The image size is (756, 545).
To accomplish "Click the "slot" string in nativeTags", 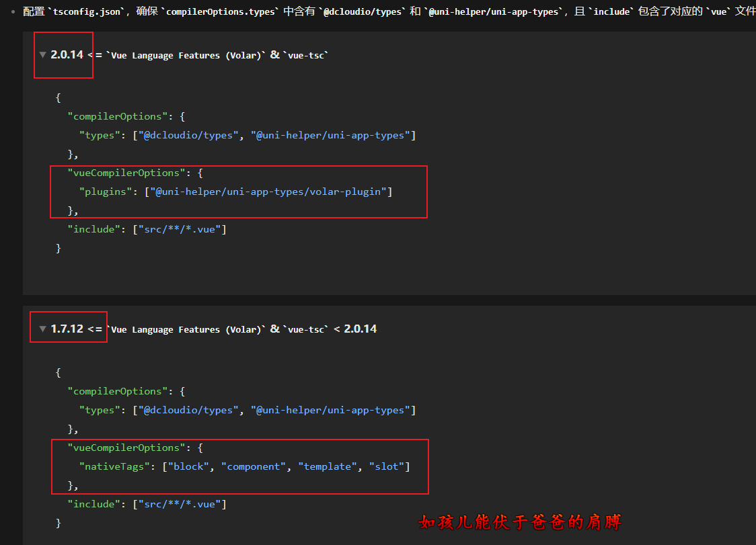I will coord(386,466).
